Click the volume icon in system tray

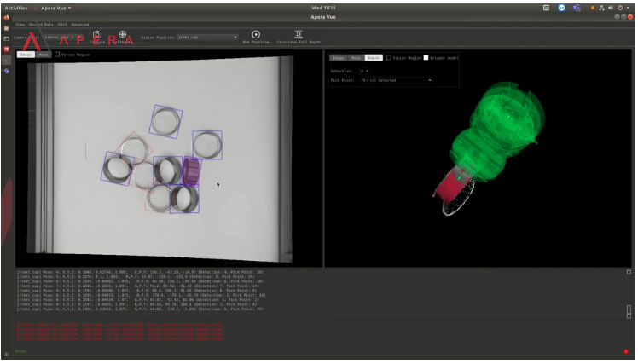(x=610, y=8)
